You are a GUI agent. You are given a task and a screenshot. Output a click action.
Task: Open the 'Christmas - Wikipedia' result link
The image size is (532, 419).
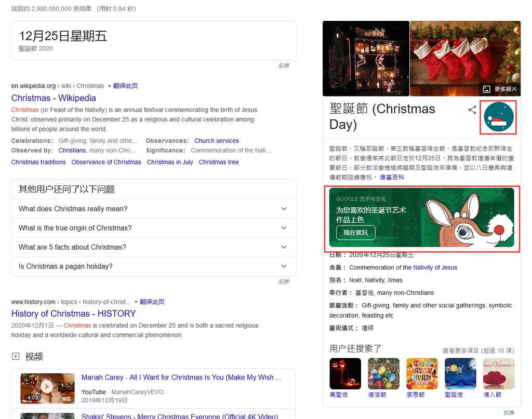pyautogui.click(x=54, y=98)
